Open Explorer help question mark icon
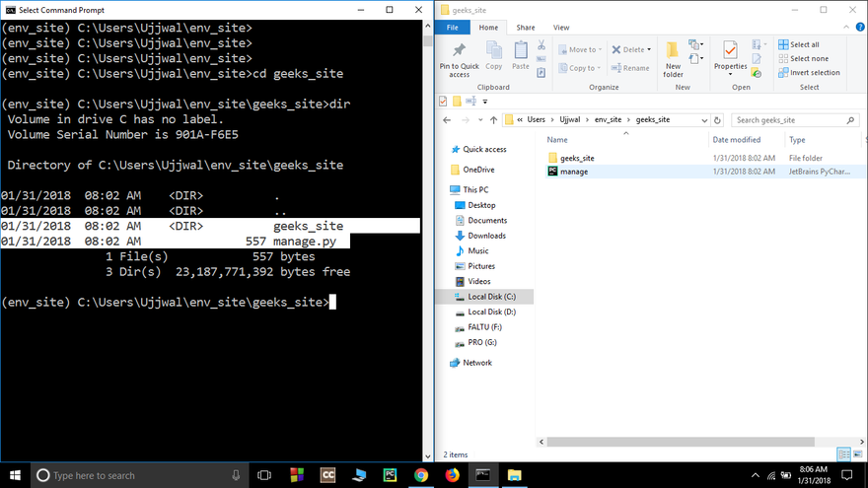The height and width of the screenshot is (488, 868). point(860,28)
